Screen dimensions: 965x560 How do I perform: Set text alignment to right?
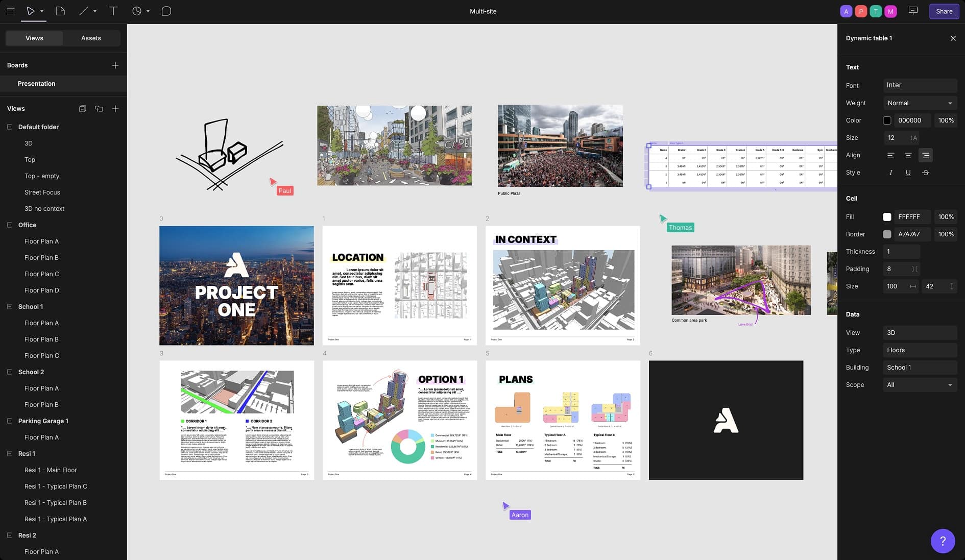click(x=925, y=155)
